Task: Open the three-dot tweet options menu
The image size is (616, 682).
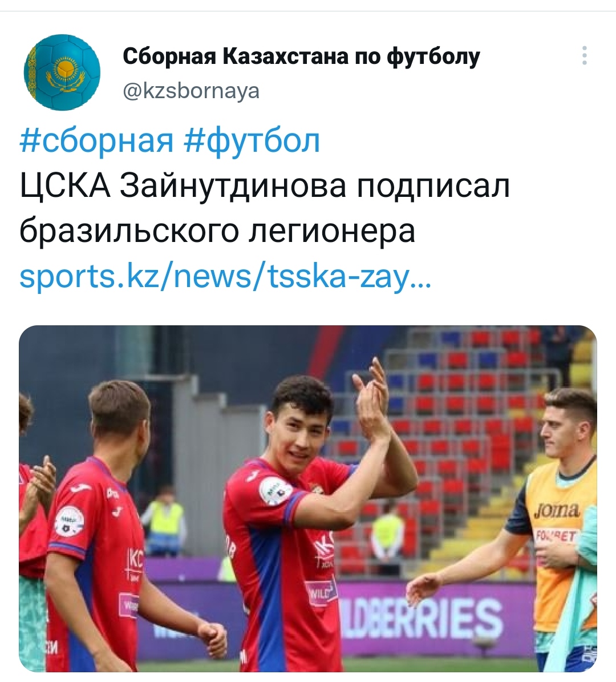Action: click(585, 56)
